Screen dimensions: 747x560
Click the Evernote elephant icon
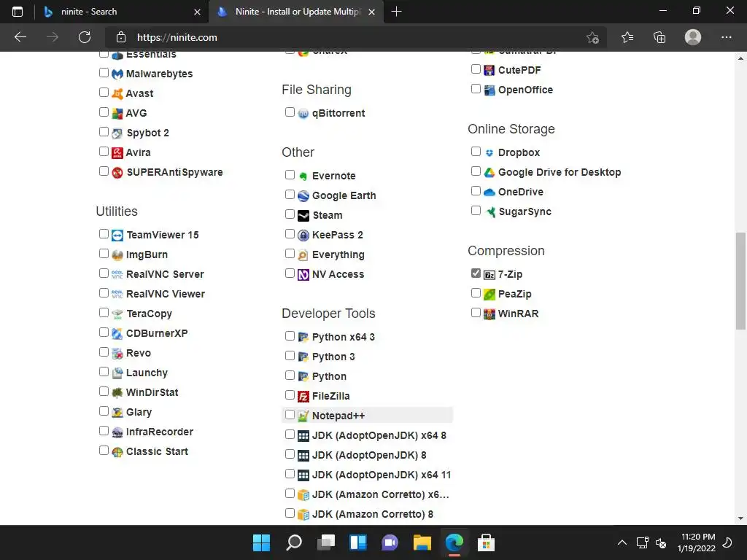[x=303, y=176]
